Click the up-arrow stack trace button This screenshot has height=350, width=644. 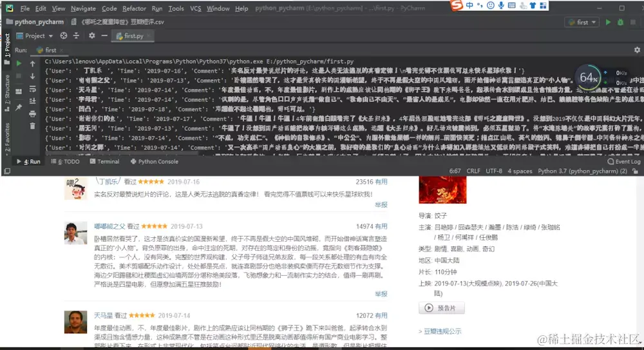click(x=32, y=64)
